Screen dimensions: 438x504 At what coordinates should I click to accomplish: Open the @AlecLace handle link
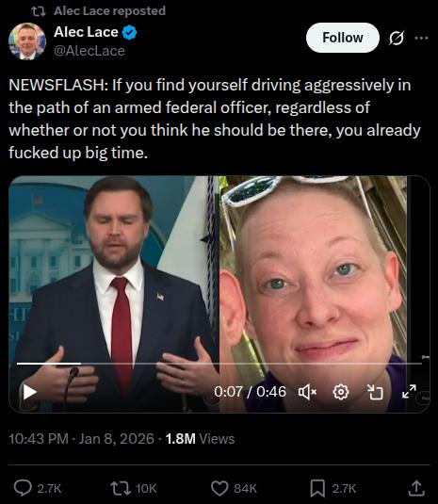(x=89, y=51)
